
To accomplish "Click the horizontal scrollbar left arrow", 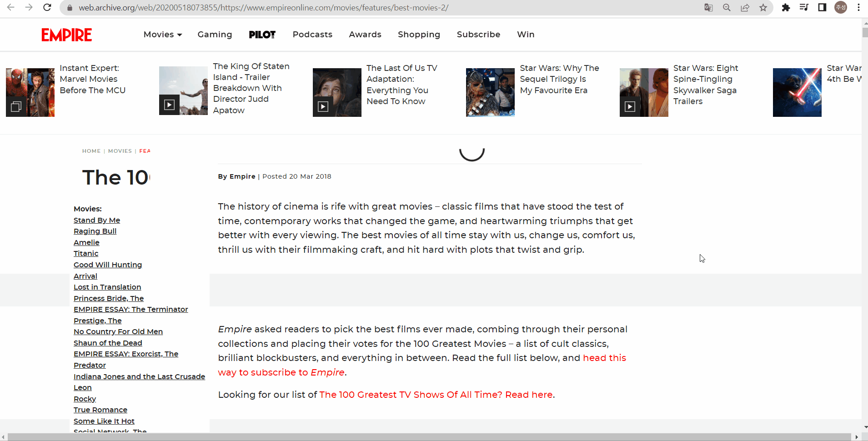I will (x=4, y=437).
